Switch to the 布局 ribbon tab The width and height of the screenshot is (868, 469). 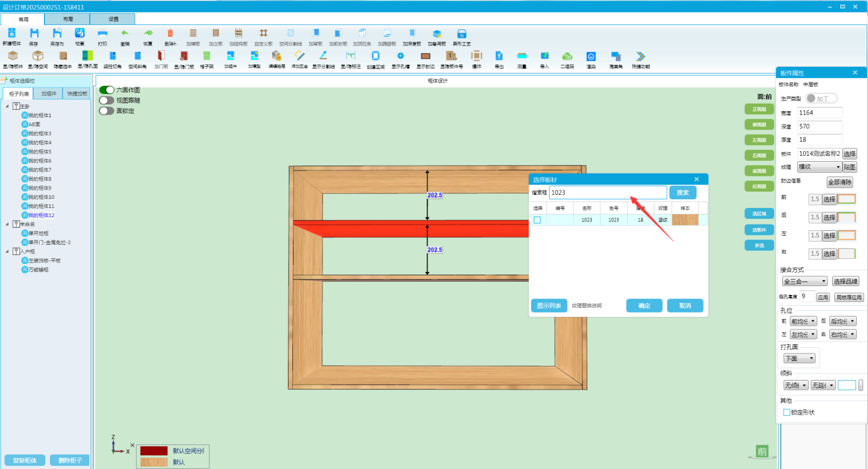click(x=68, y=19)
